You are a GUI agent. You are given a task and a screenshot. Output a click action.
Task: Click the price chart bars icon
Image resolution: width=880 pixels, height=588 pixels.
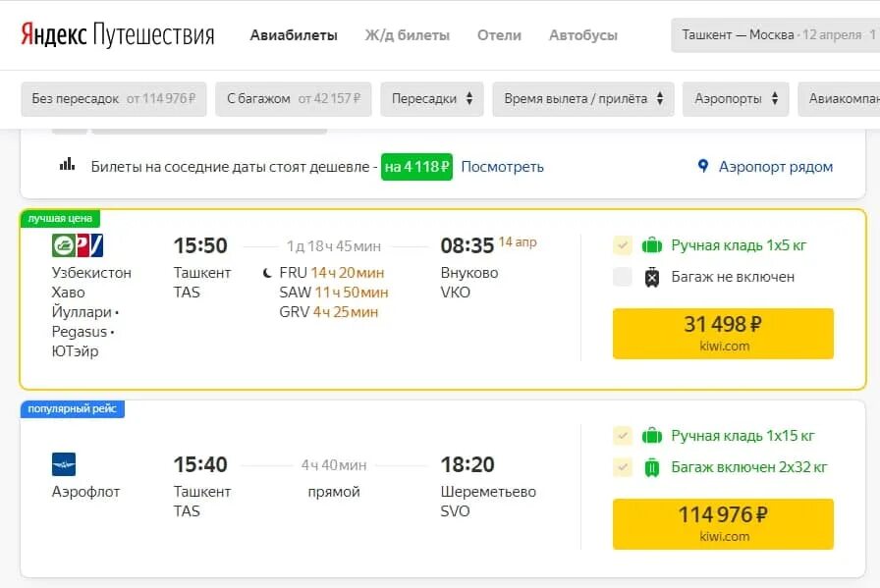coord(68,164)
